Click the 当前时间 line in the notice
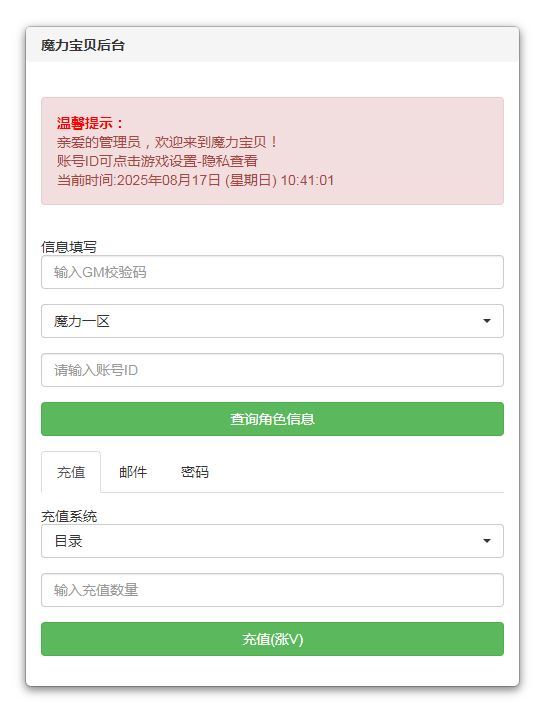 tap(195, 180)
